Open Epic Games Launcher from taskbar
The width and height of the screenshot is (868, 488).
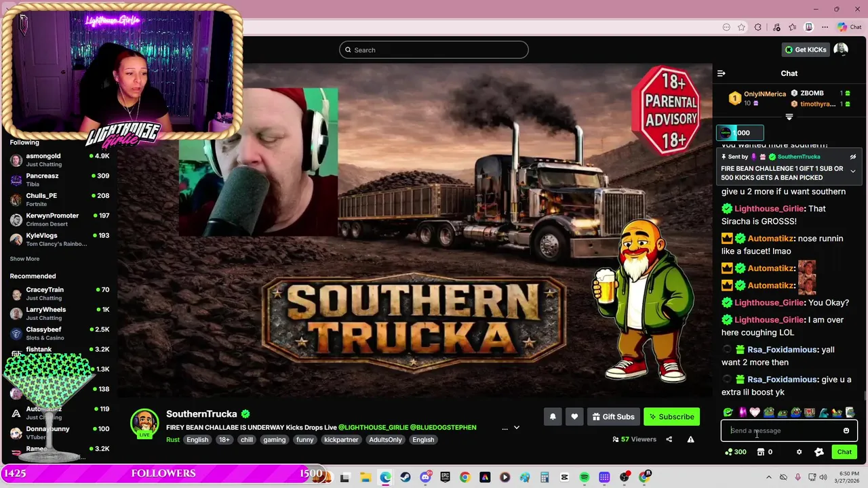[445, 477]
